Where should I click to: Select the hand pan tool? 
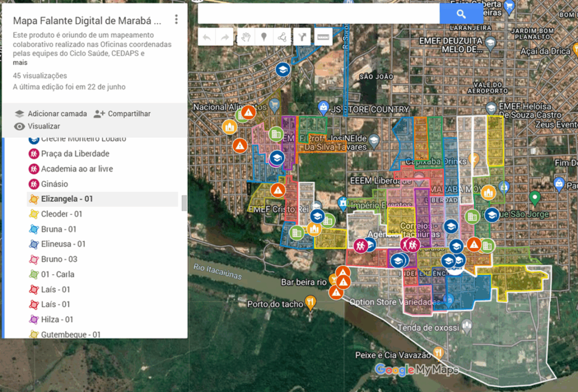click(x=246, y=37)
